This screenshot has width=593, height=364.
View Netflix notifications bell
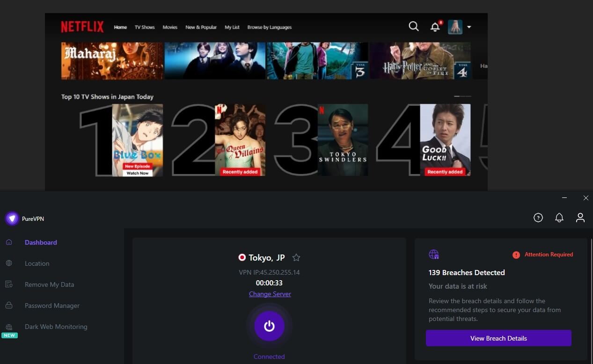coord(435,27)
